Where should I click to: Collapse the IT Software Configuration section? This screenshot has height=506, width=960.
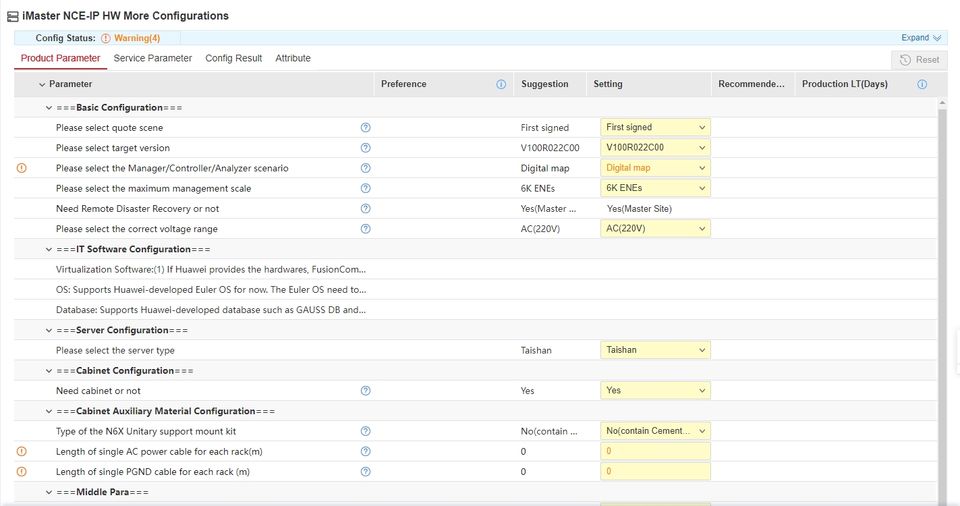(x=48, y=249)
